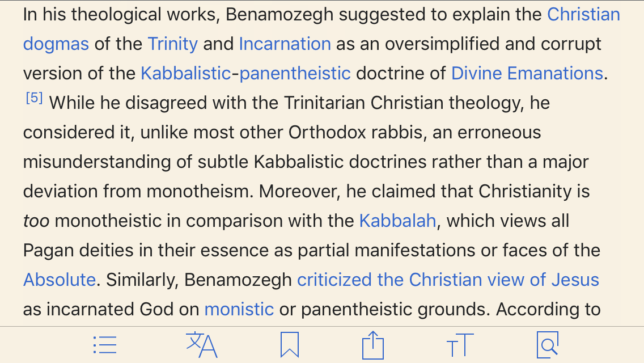Screen dimensions: 644x363
Task: Open the share sheet icon
Action: tap(373, 345)
